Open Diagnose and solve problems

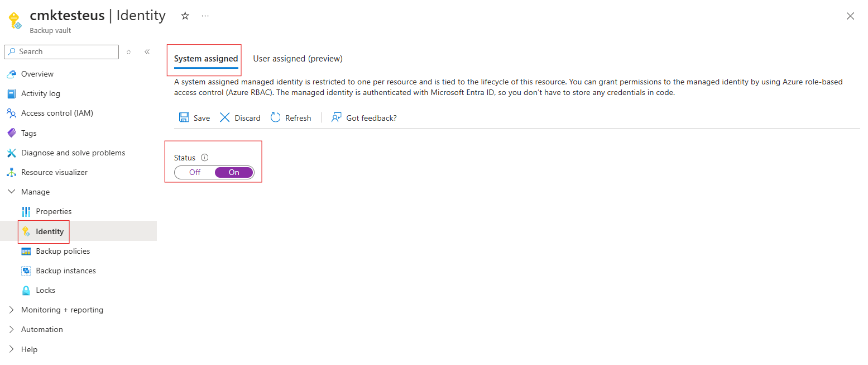(73, 153)
